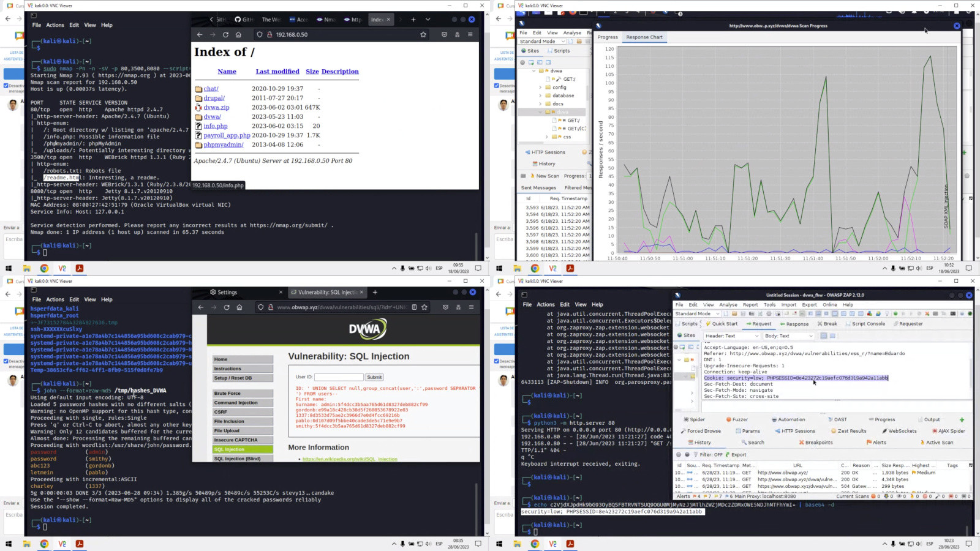Close the dvwa Scan Progress dialog
The image size is (980, 551).
coord(957,26)
